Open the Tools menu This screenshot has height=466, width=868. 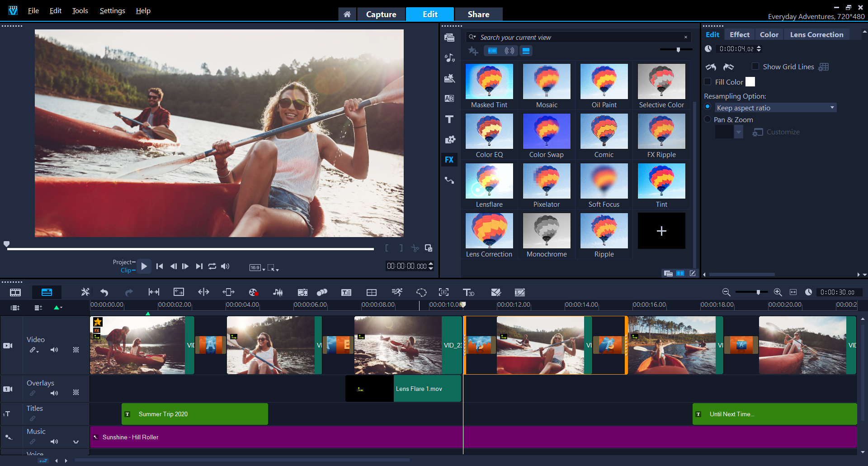point(80,11)
